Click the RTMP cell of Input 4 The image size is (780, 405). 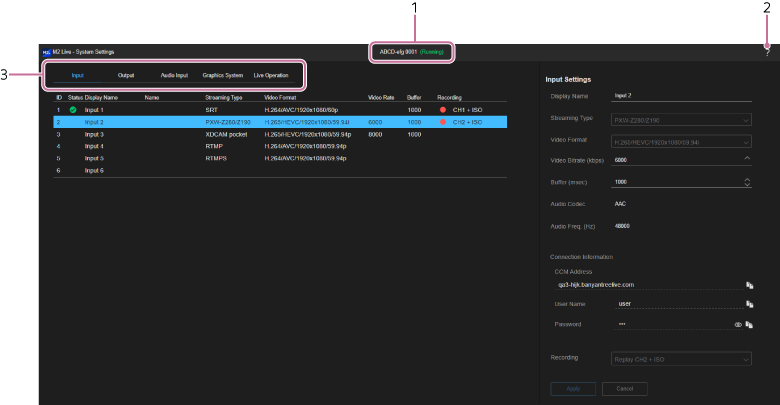[214, 146]
